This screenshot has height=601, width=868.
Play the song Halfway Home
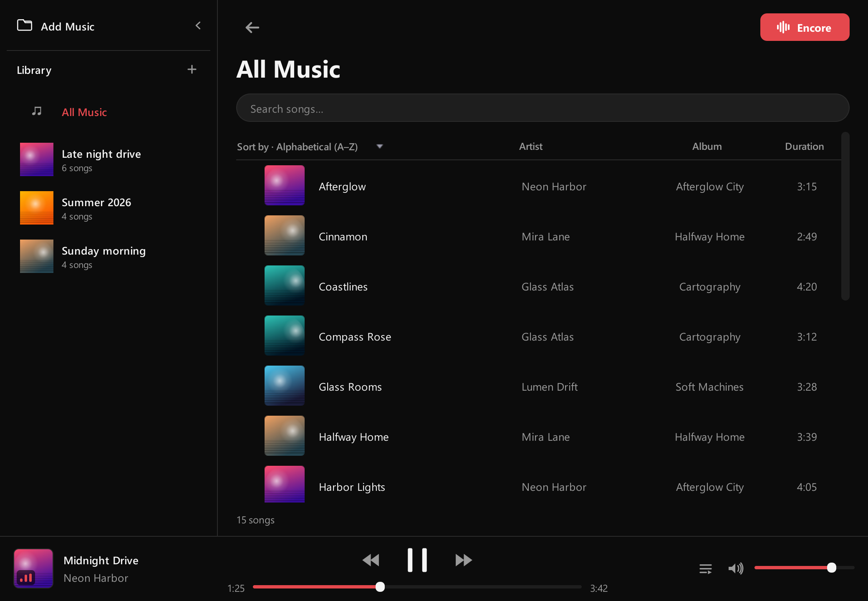click(538, 436)
